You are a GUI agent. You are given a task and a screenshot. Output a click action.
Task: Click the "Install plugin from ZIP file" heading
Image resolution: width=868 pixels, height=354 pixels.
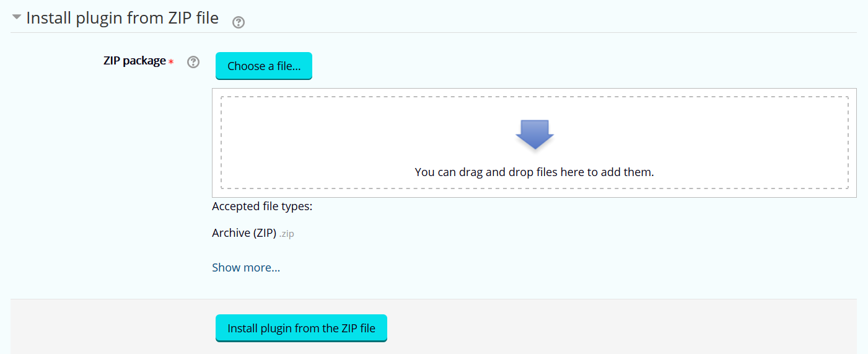122,18
